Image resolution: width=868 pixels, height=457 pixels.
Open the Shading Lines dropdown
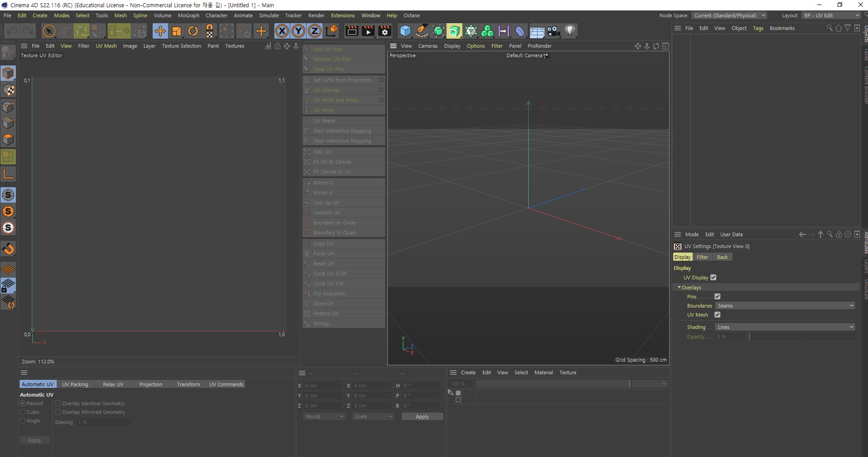click(x=785, y=327)
